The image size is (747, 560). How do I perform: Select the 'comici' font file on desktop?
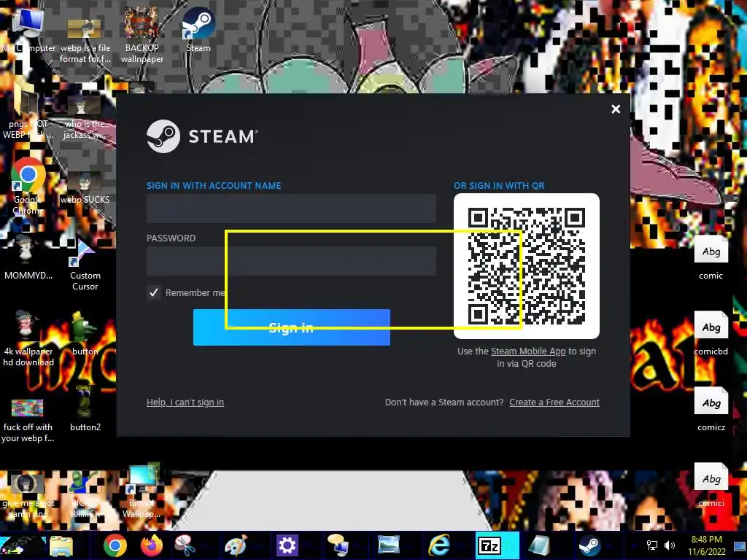point(711,485)
